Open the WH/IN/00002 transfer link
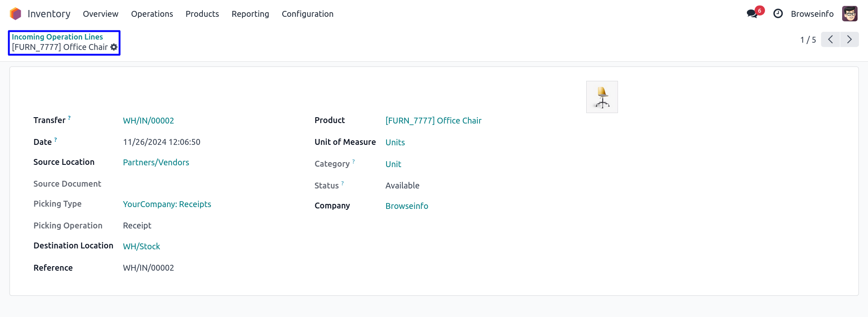 click(148, 121)
